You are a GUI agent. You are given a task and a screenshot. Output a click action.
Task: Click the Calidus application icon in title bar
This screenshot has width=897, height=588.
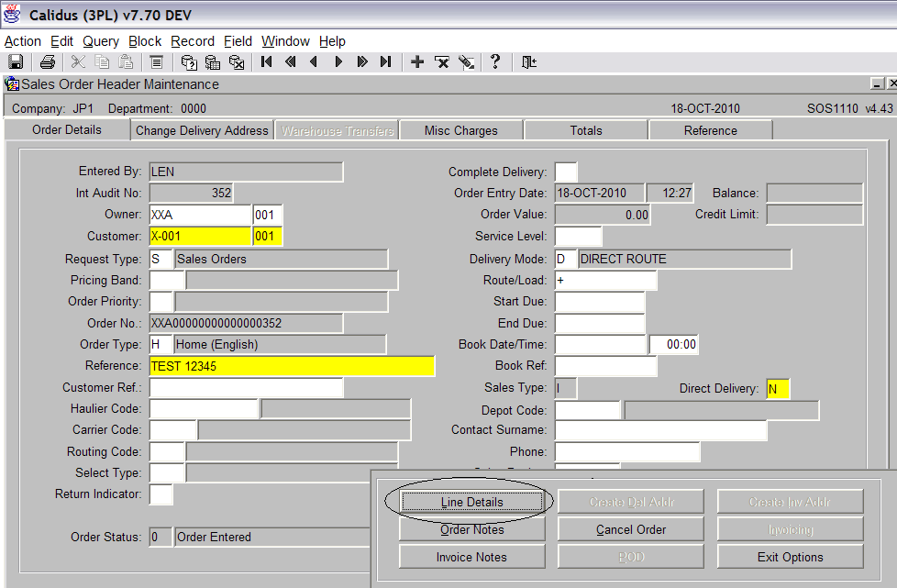tap(12, 14)
